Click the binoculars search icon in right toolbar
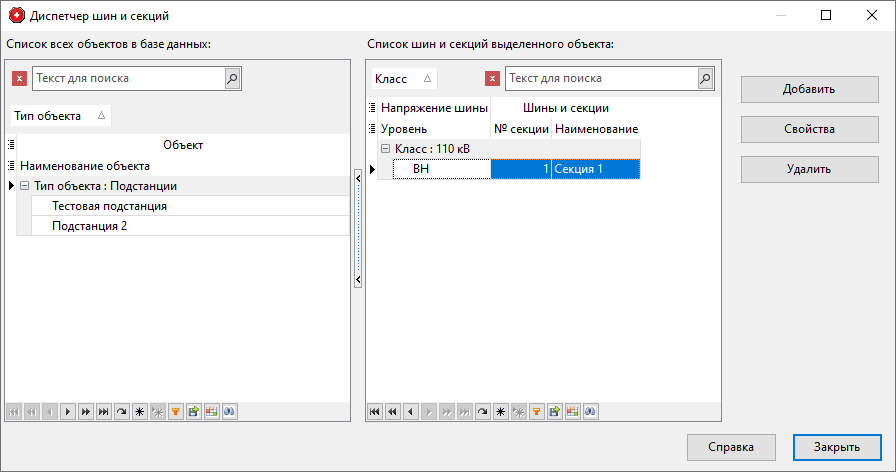 (x=590, y=411)
